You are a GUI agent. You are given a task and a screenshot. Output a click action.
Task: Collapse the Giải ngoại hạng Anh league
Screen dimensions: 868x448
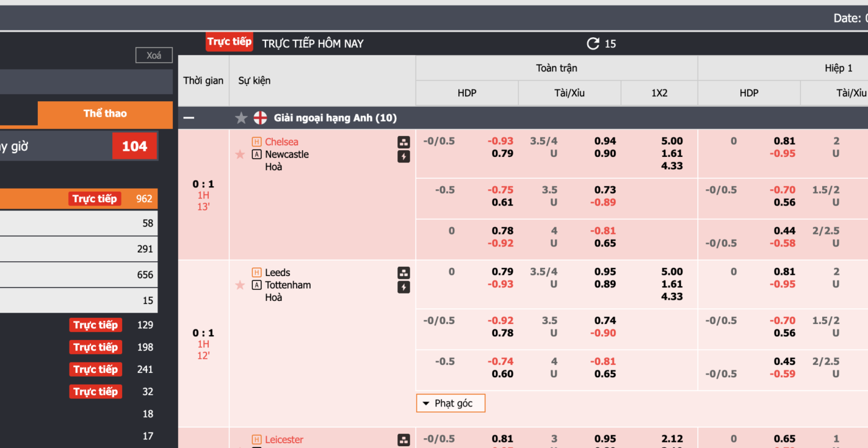(188, 118)
